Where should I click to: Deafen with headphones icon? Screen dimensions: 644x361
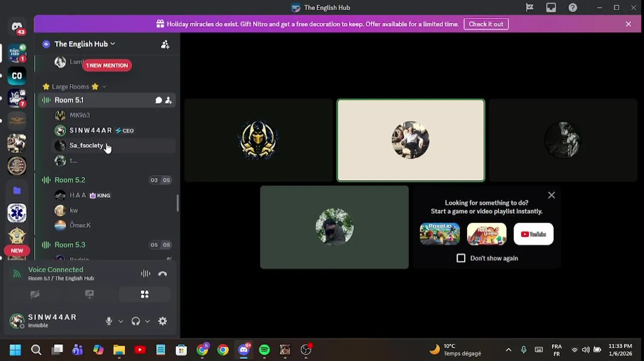(135, 321)
